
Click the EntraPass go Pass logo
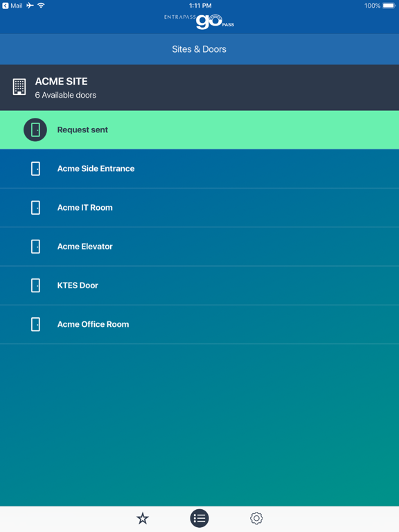click(199, 21)
